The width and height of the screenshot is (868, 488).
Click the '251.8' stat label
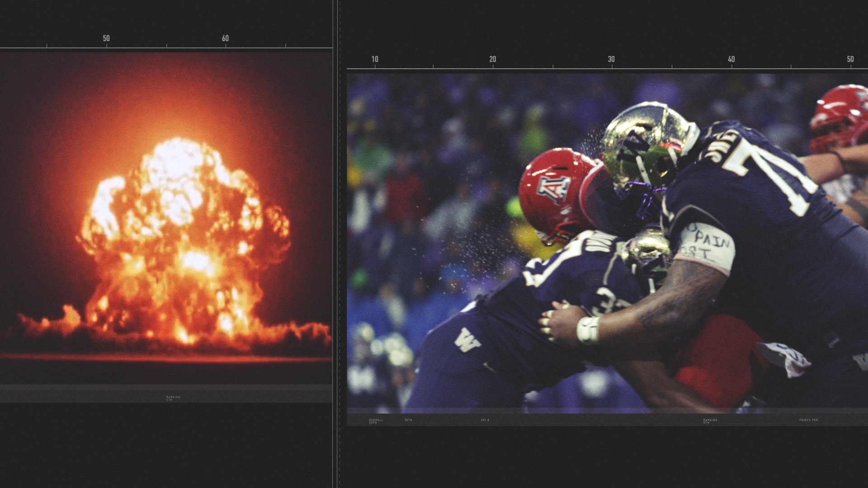pyautogui.click(x=485, y=420)
